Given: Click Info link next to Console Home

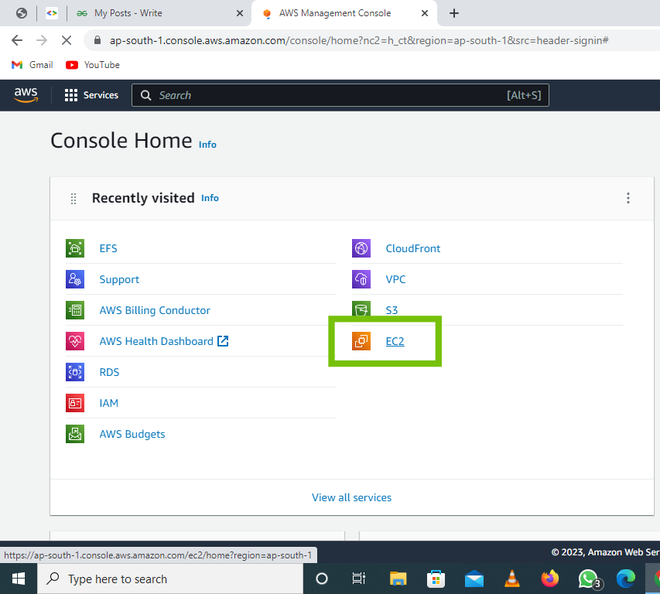Looking at the screenshot, I should click(x=208, y=144).
